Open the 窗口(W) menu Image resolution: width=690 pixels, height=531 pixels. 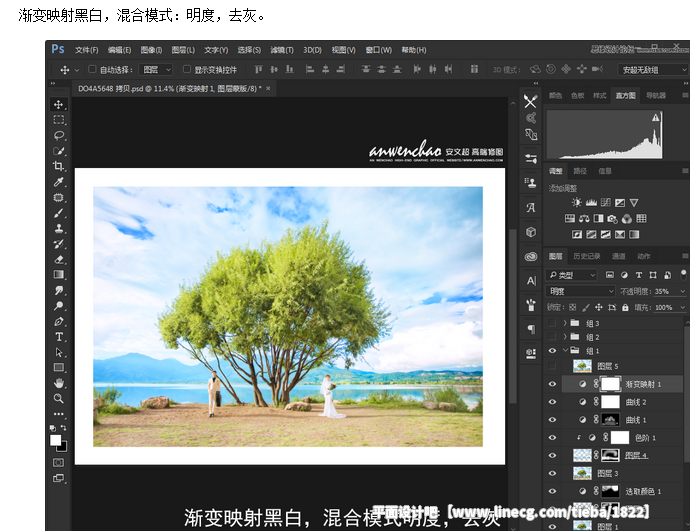pyautogui.click(x=378, y=50)
